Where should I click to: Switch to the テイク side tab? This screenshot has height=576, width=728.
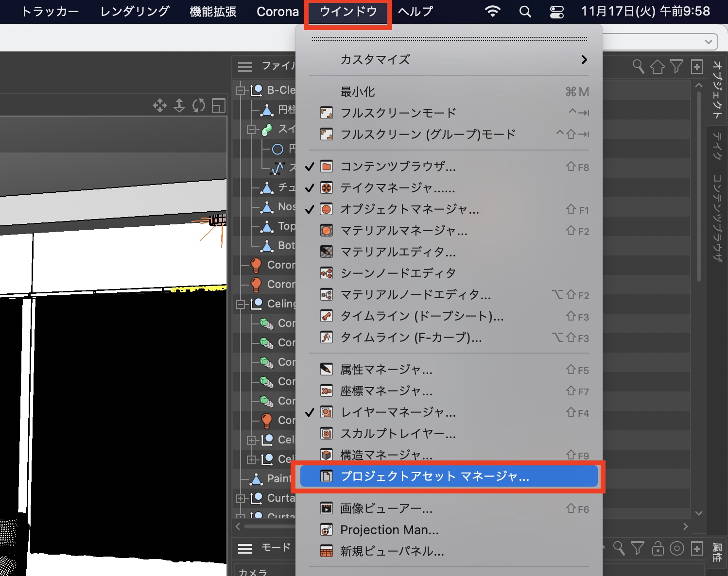click(x=717, y=145)
